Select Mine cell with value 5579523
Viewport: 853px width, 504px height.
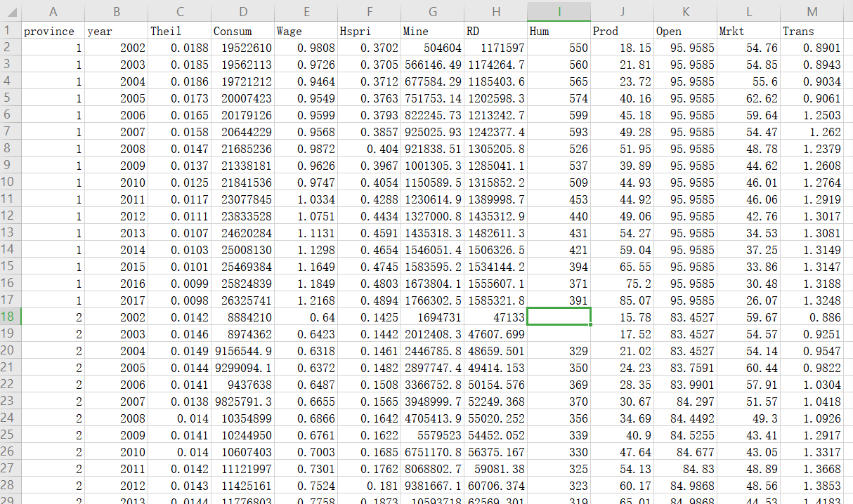pyautogui.click(x=433, y=435)
